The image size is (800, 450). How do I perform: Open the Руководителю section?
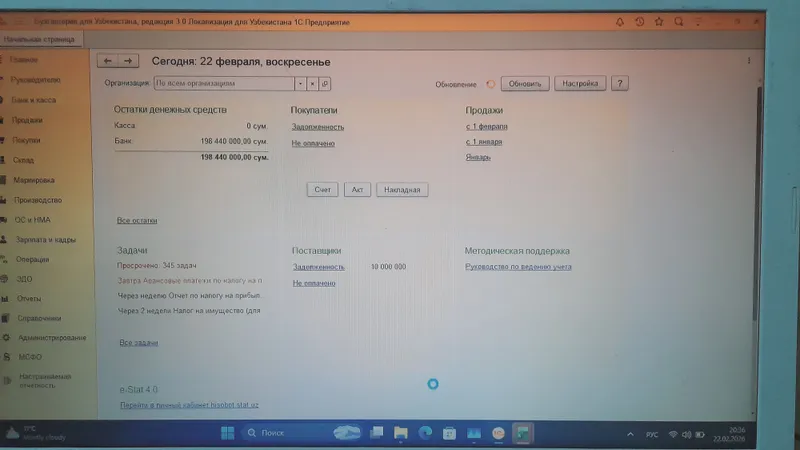[x=35, y=80]
